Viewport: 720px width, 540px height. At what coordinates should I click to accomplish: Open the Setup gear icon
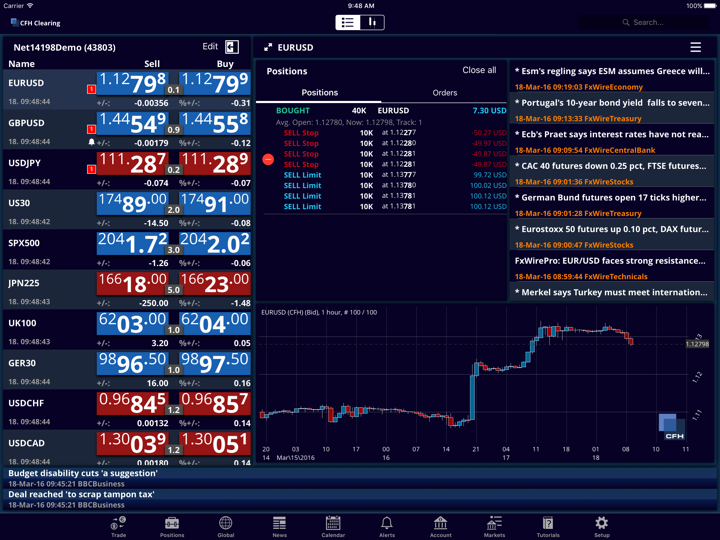(601, 524)
